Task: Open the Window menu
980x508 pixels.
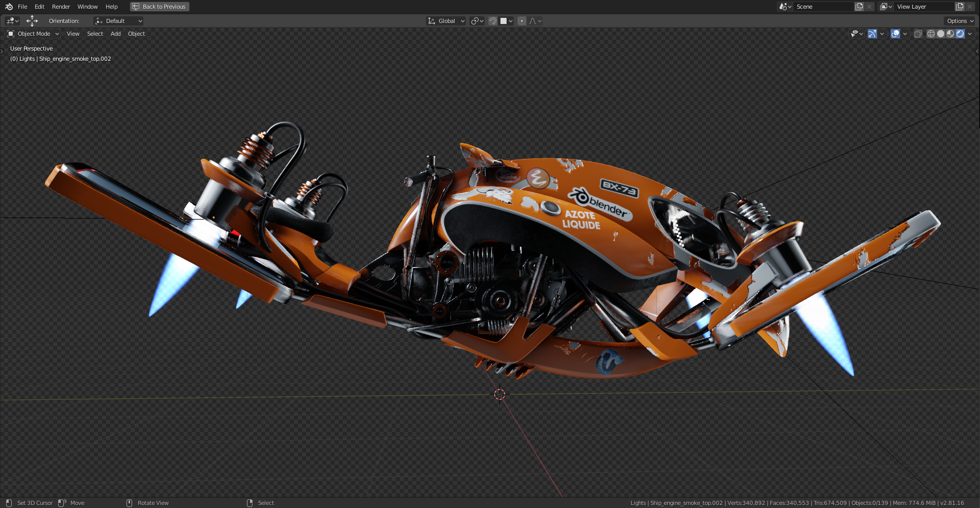Action: 87,7
